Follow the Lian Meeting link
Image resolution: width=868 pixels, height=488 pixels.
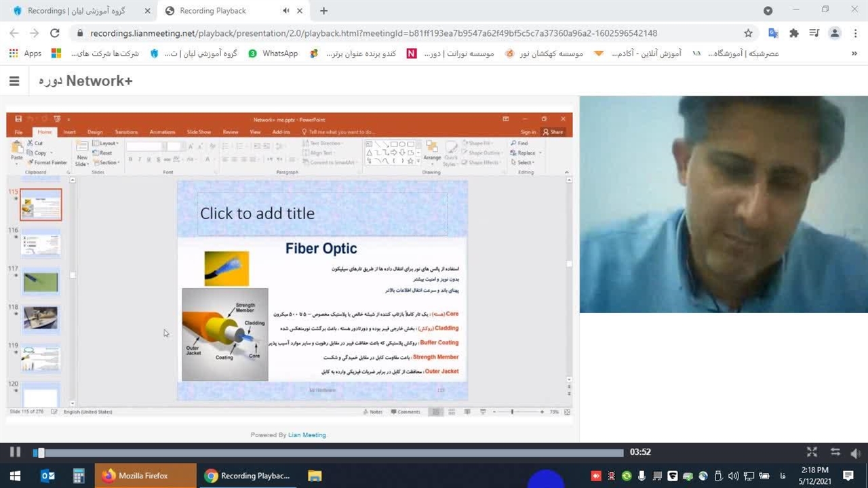[307, 435]
